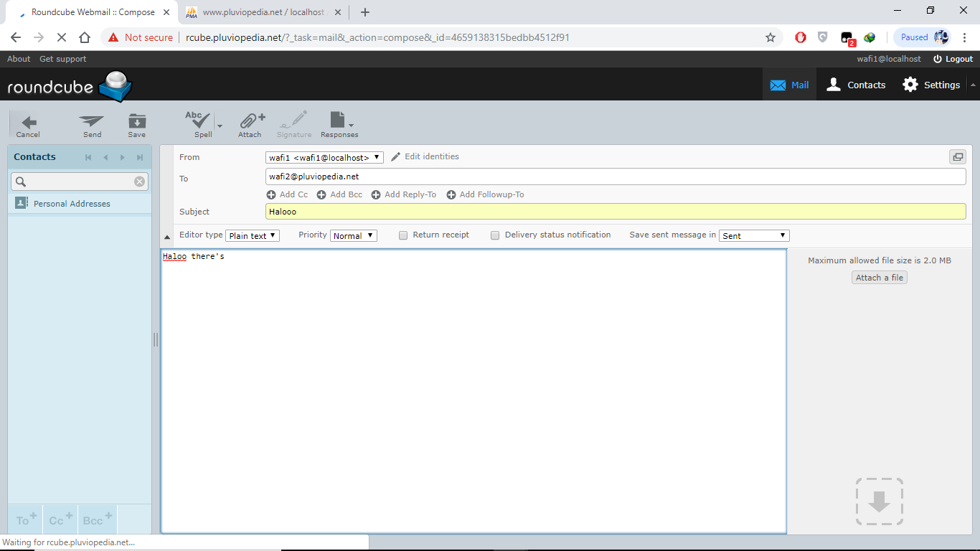This screenshot has height=551, width=980.
Task: Go to first contacts page
Action: (88, 157)
